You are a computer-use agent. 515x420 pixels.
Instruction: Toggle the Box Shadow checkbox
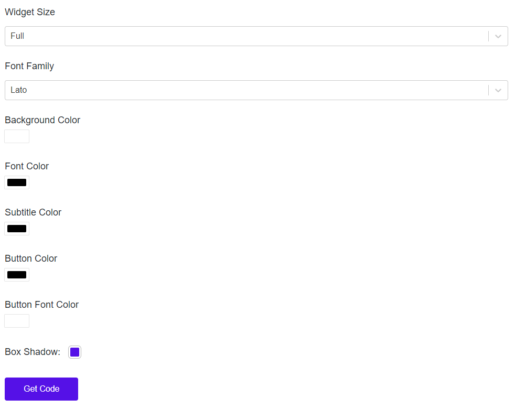74,352
